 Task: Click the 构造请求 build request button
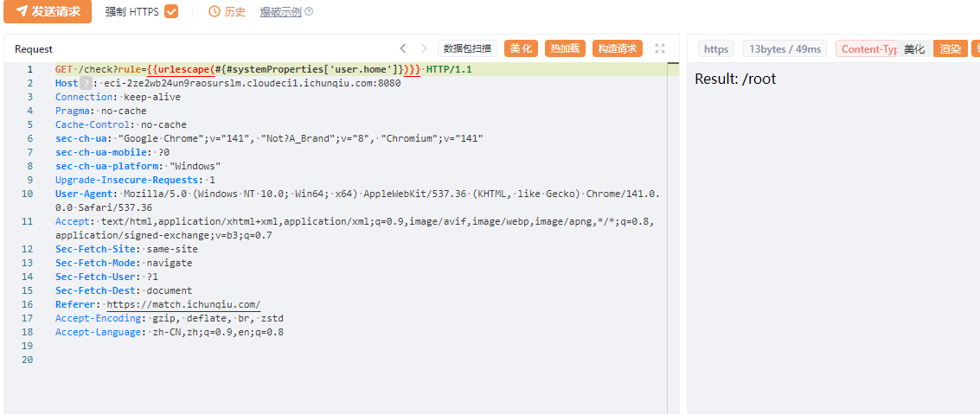point(618,48)
